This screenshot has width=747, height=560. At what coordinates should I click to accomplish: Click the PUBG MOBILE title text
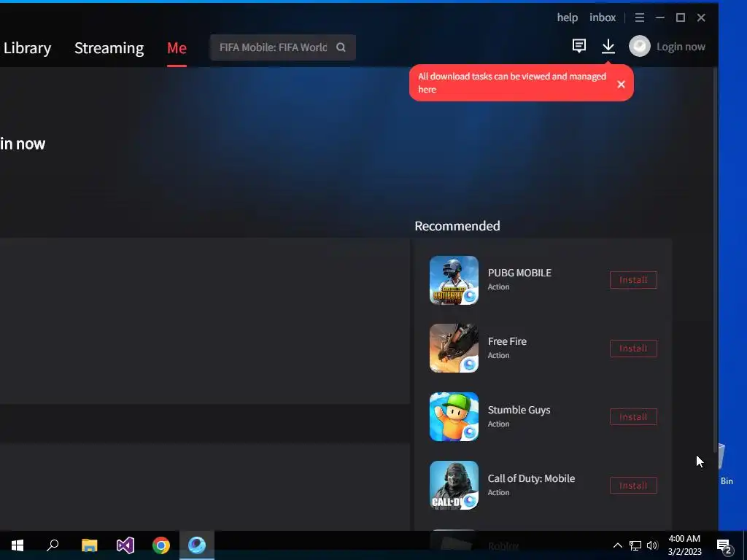[x=519, y=273]
